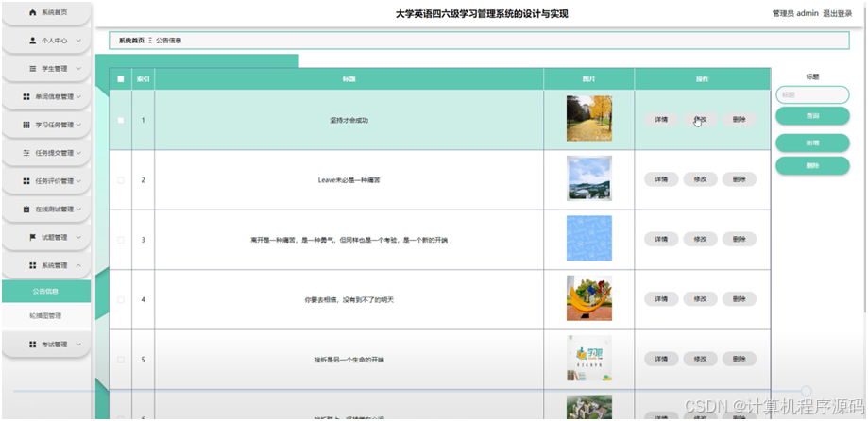
Task: Go to 系统首页 via breadcrumb
Action: [131, 41]
